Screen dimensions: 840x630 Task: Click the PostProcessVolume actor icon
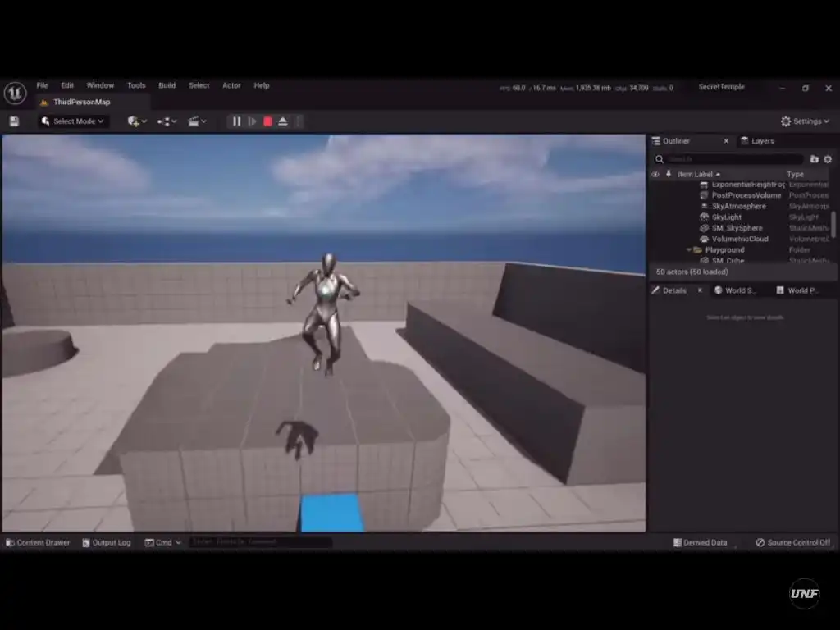[x=704, y=195]
